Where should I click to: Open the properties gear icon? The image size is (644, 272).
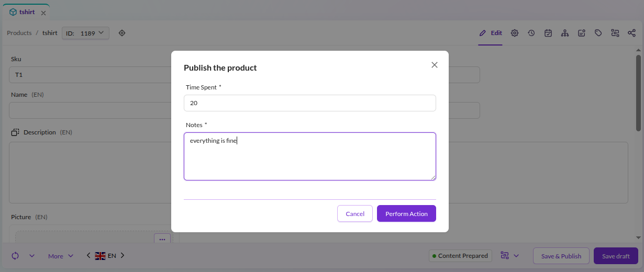click(x=515, y=33)
